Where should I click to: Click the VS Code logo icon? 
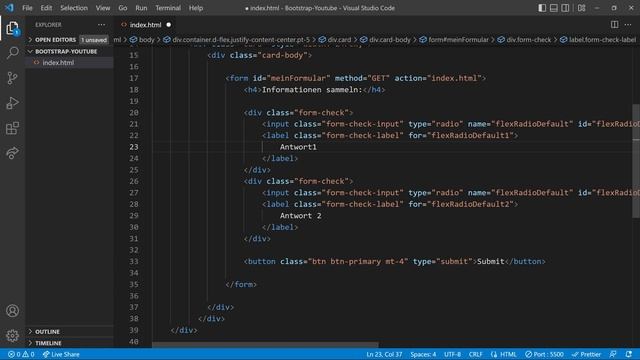pos(9,8)
